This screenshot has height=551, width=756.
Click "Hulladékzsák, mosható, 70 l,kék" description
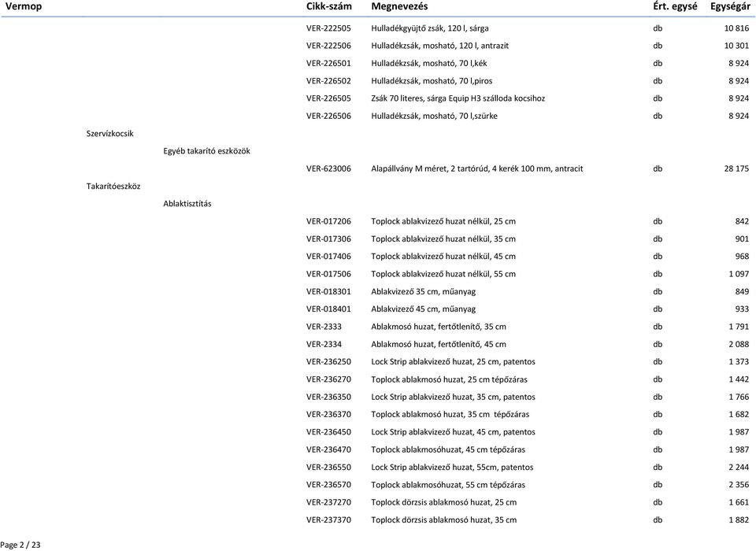click(x=428, y=64)
